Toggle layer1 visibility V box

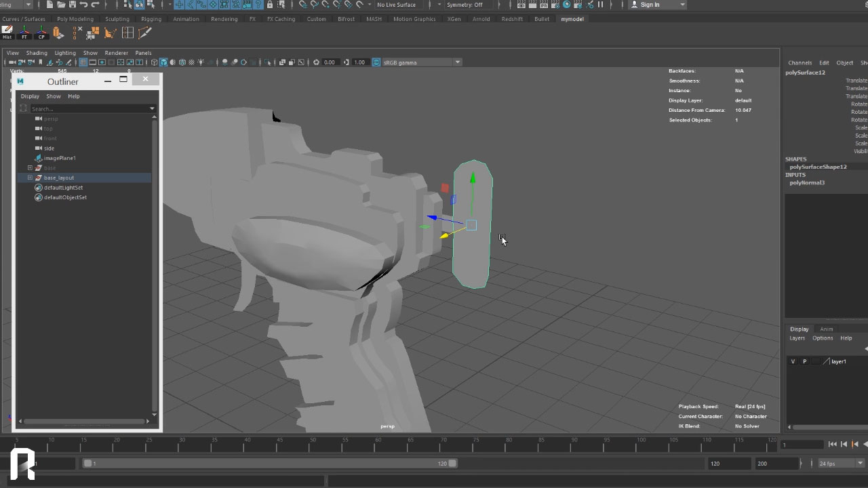pos(793,362)
